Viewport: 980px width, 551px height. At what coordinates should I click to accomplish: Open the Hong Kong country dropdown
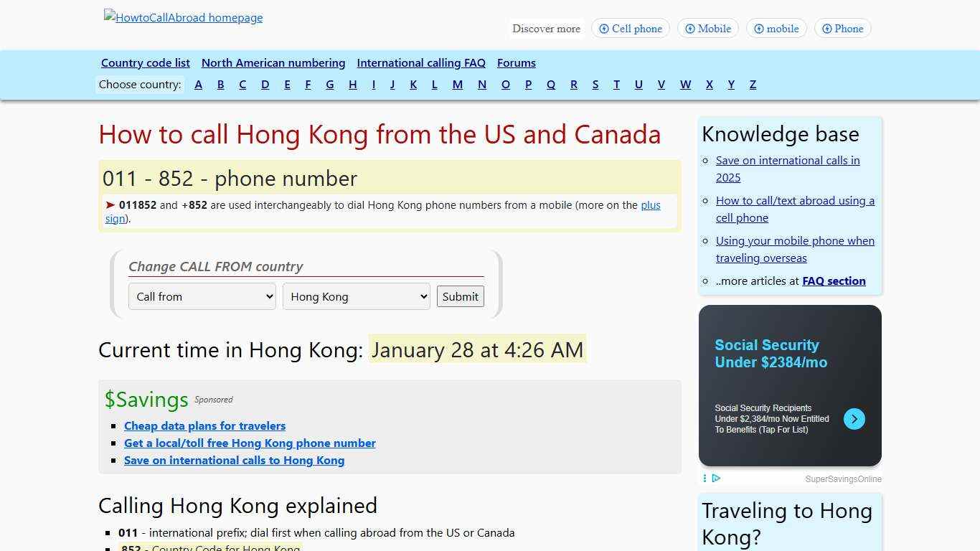tap(356, 296)
